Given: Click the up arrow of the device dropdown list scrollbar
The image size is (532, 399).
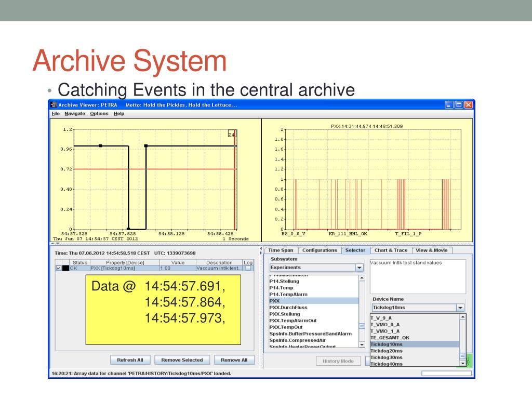Looking at the screenshot, I should 462,317.
